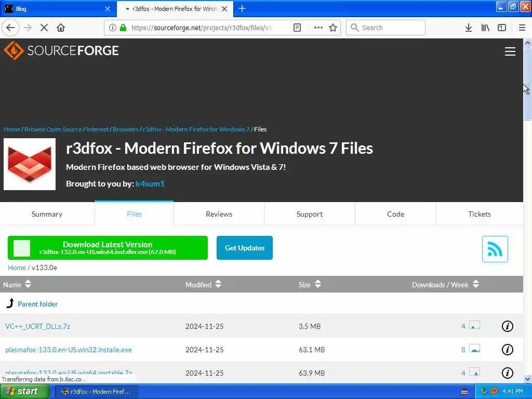Open the Downloads panel arrow
532x399 pixels.
point(469,28)
